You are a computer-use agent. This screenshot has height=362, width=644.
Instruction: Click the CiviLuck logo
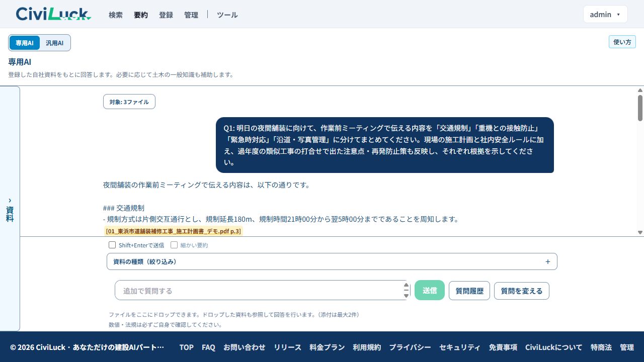point(53,14)
